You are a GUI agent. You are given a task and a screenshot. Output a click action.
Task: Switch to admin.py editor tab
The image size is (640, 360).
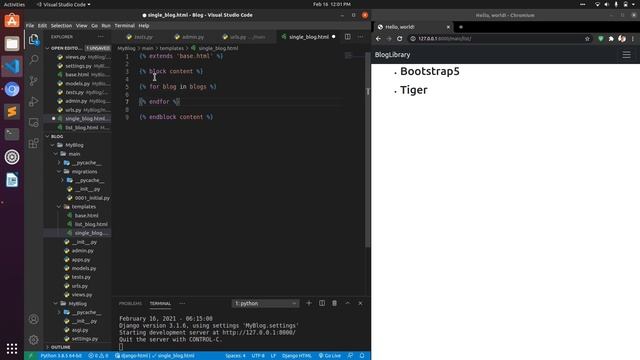point(189,37)
